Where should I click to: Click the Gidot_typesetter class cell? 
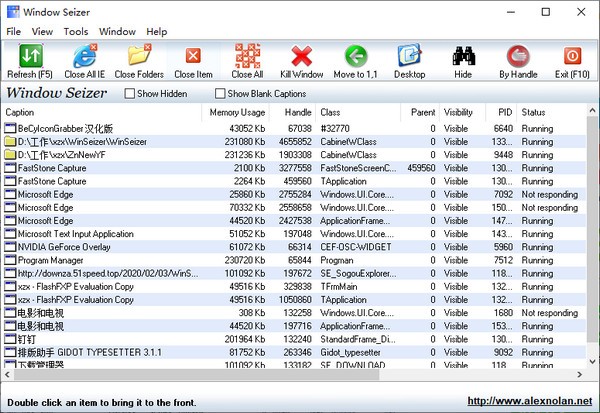click(x=351, y=352)
